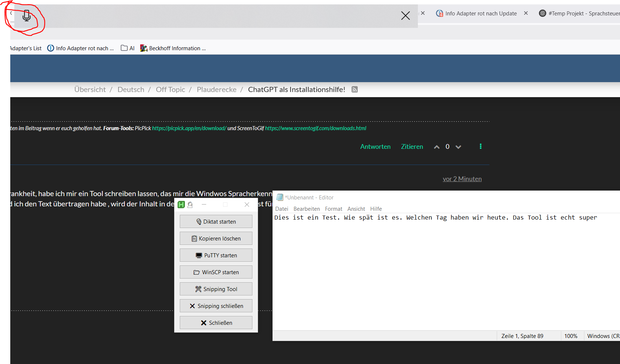Open the post's three-dot options menu

coord(481,147)
